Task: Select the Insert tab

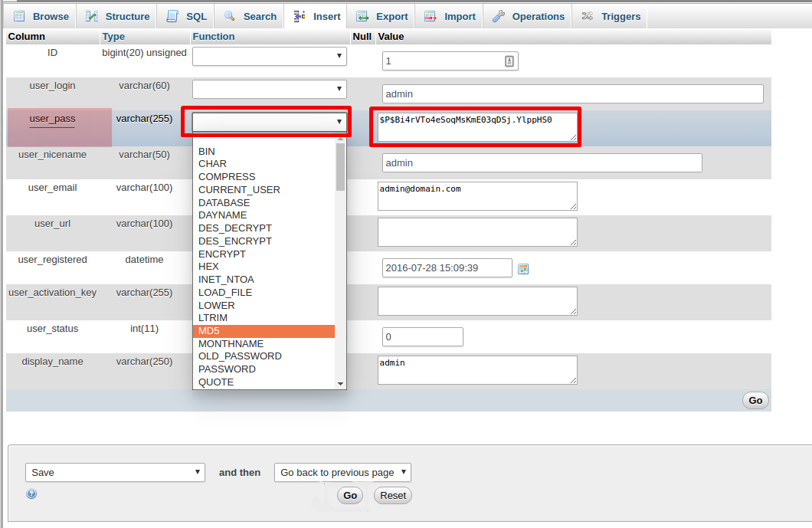Action: pos(316,17)
